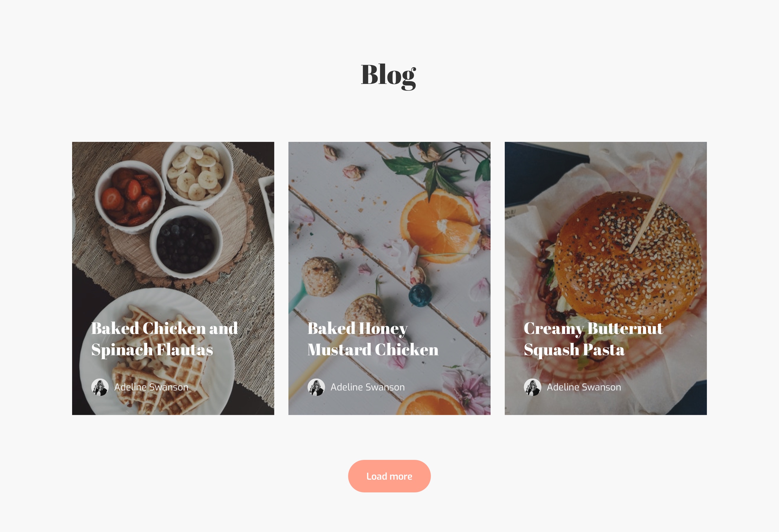Select the author name Adeline Swanson on the middle card
779x532 pixels.
click(x=367, y=387)
